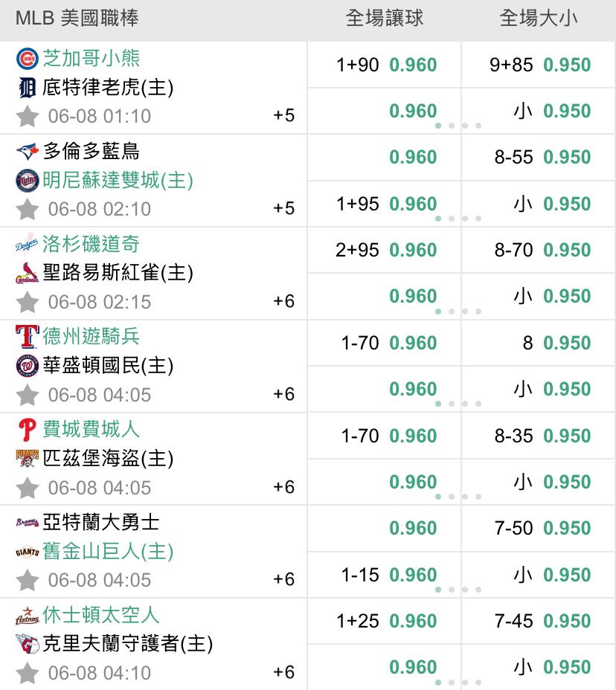The image size is (616, 690).
Task: Click the Washington Nationals logo
Action: tap(28, 367)
